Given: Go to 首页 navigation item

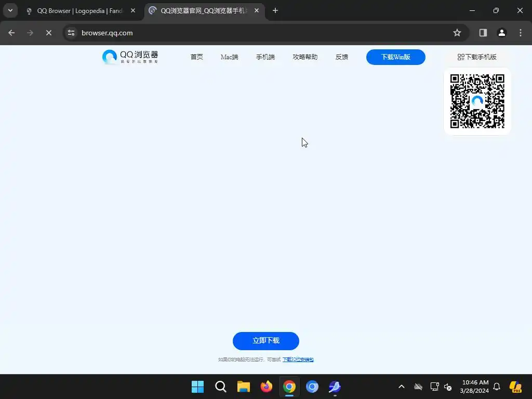Looking at the screenshot, I should [197, 57].
